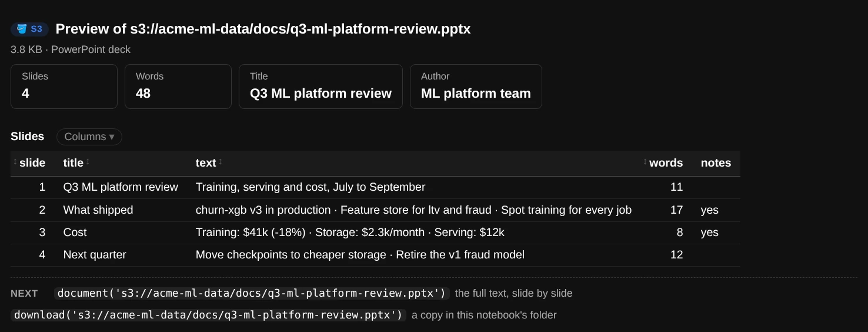Sort table by text column
The image size is (868, 332).
pos(209,163)
